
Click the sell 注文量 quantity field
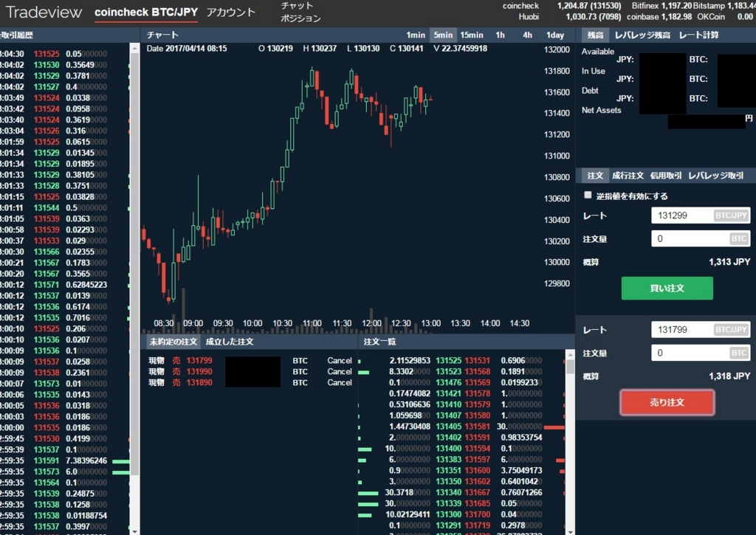(701, 353)
